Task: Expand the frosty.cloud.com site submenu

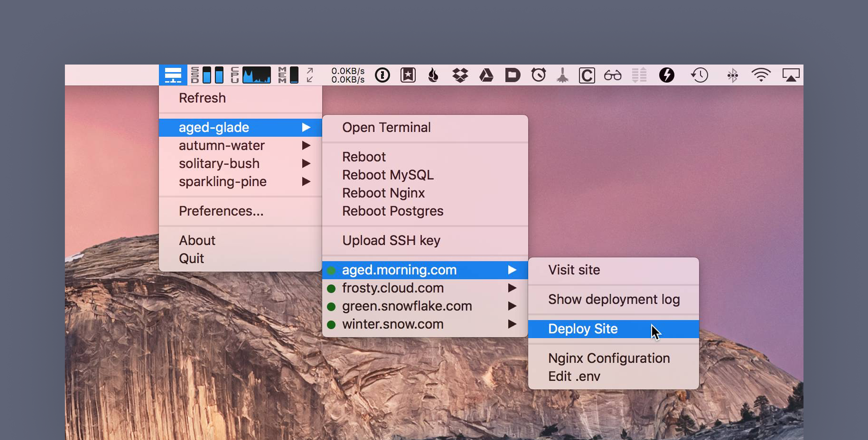Action: tap(392, 288)
